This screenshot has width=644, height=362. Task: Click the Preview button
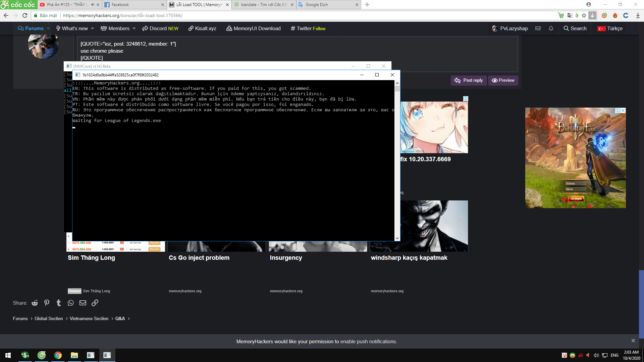[503, 80]
